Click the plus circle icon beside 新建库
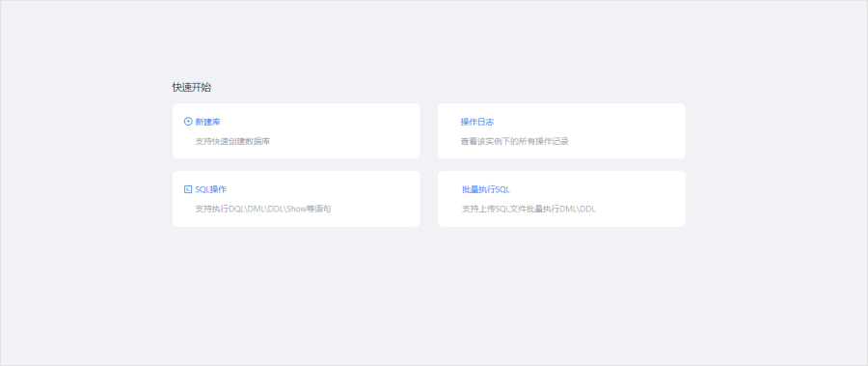The image size is (868, 366). 188,122
